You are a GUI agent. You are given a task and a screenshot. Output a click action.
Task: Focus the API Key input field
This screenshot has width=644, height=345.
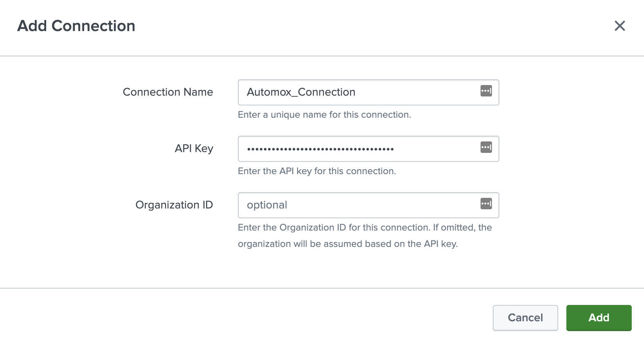click(x=368, y=149)
